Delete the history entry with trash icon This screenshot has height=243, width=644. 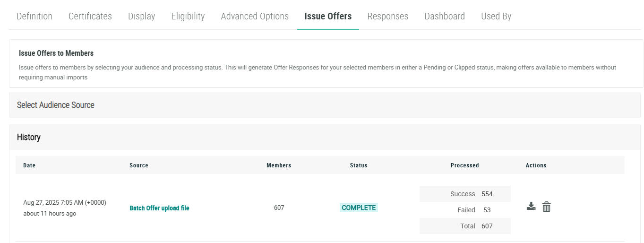pyautogui.click(x=546, y=207)
